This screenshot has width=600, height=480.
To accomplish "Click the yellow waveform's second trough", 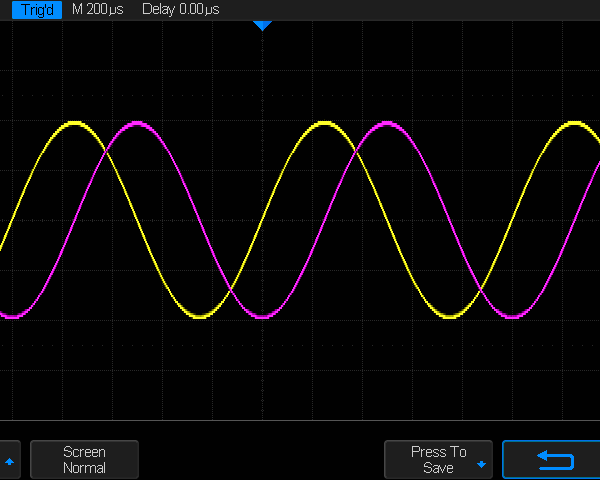I will pos(450,317).
